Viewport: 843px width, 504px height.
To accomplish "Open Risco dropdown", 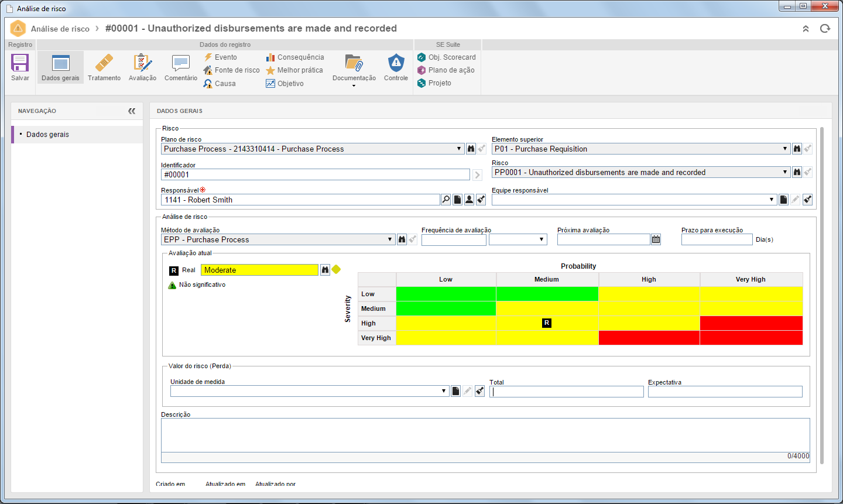I will click(785, 172).
